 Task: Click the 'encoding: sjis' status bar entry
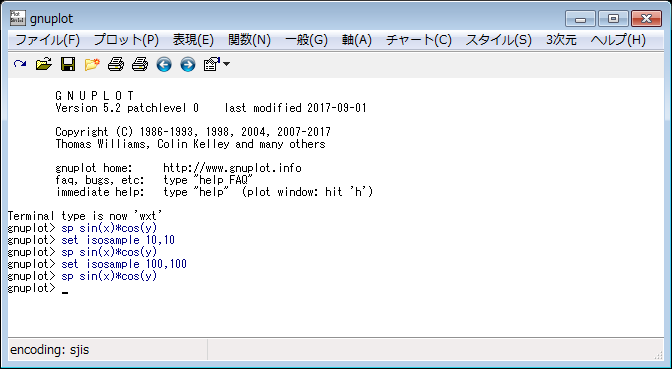pos(50,350)
